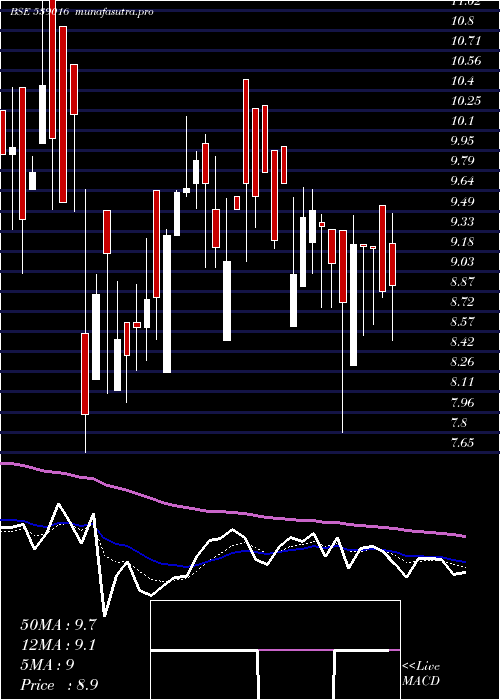The width and height of the screenshot is (500, 700).
Task: Click the 5MA : 9 legend text
Action: point(47,665)
